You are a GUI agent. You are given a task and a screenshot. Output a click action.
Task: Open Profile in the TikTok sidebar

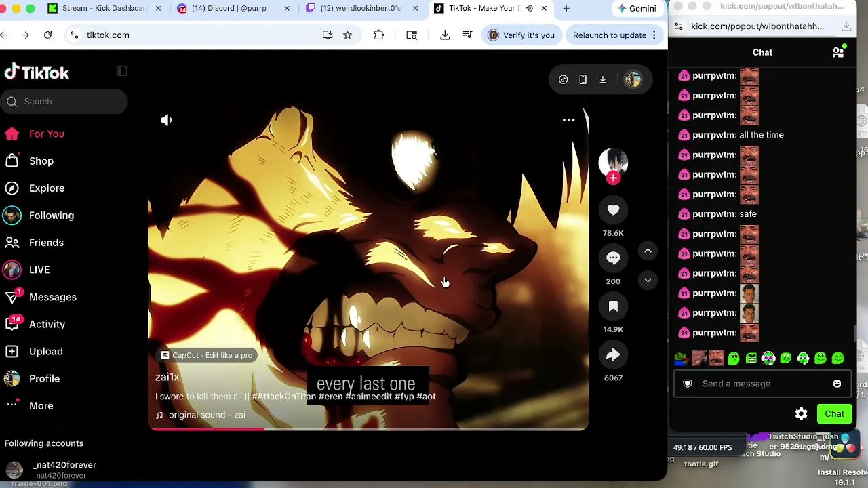44,378
